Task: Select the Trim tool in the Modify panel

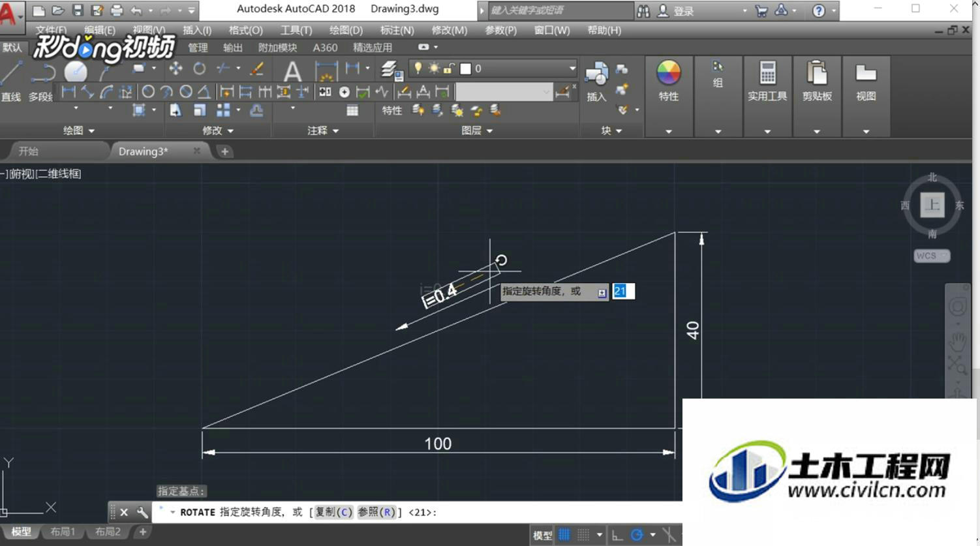Action: pos(224,68)
